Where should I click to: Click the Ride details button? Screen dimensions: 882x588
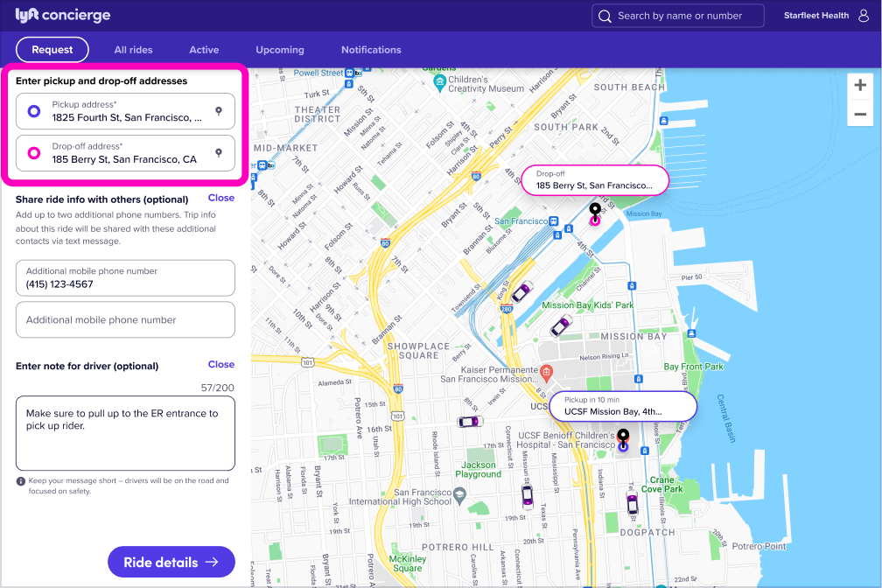pos(171,562)
